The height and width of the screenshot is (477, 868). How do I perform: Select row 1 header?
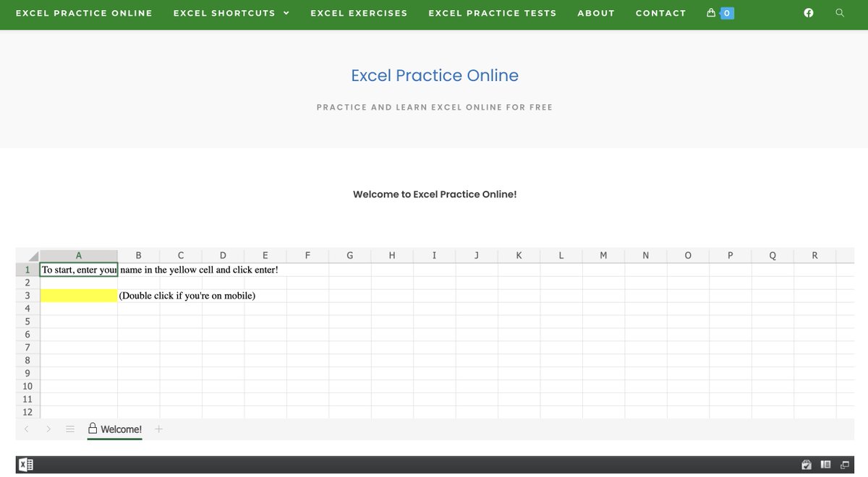pyautogui.click(x=27, y=270)
